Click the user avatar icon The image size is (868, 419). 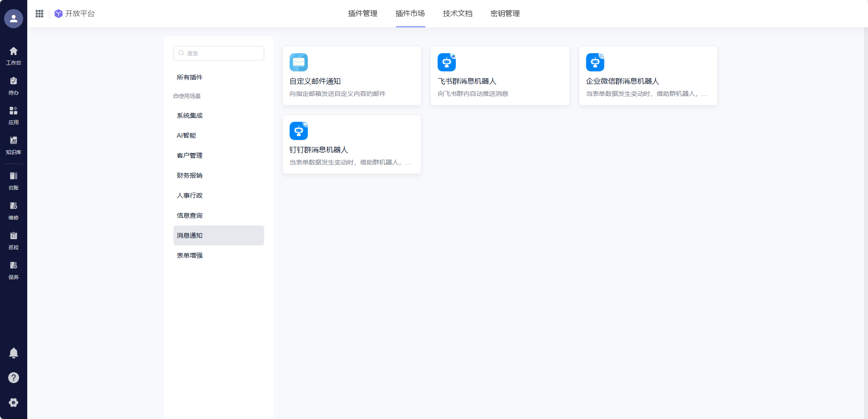(x=14, y=19)
